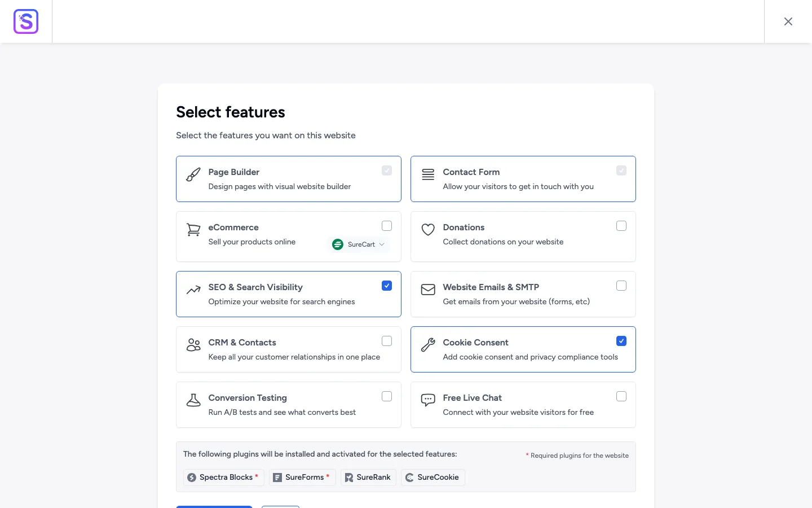The height and width of the screenshot is (508, 812).
Task: Click 'Sell your products online' description
Action: pos(252,242)
